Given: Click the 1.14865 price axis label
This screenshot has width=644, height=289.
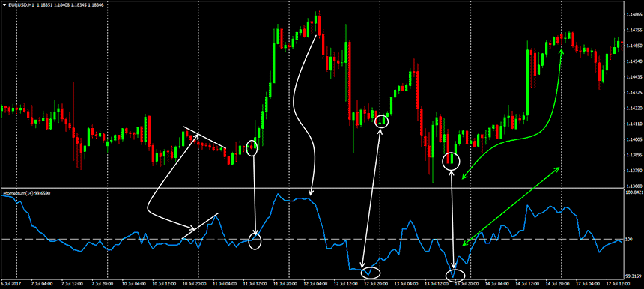Looking at the screenshot, I should click(x=635, y=15).
